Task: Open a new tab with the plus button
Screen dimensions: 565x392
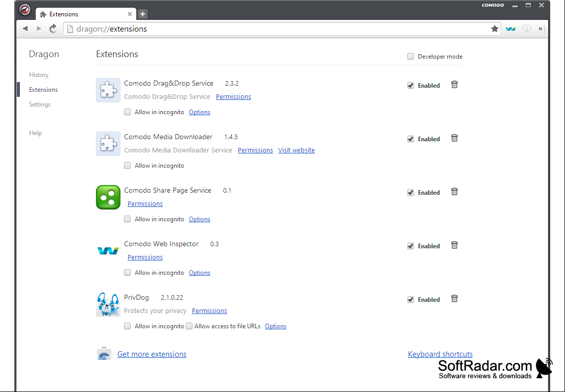Action: point(143,14)
